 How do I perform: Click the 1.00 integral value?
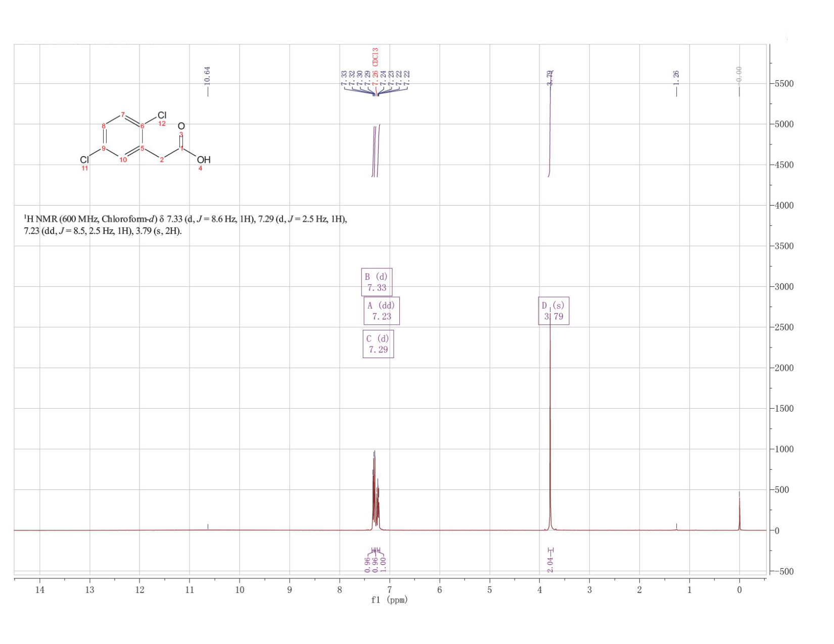(x=383, y=566)
